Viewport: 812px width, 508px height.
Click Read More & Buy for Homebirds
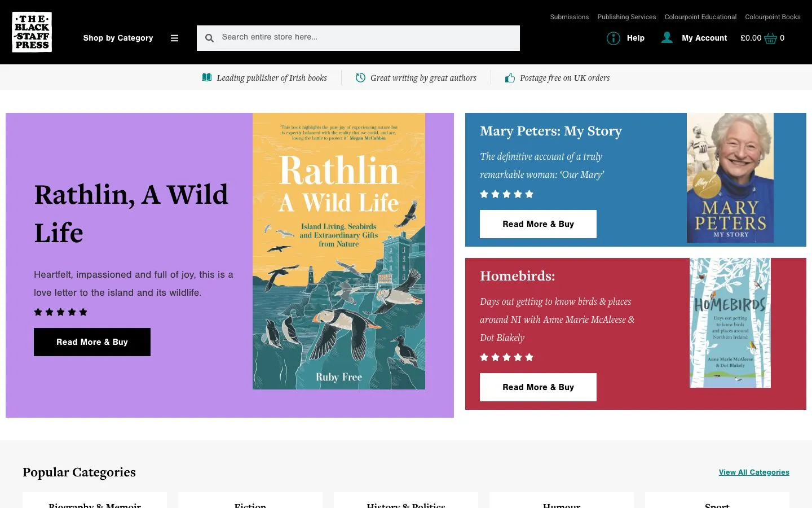[538, 387]
